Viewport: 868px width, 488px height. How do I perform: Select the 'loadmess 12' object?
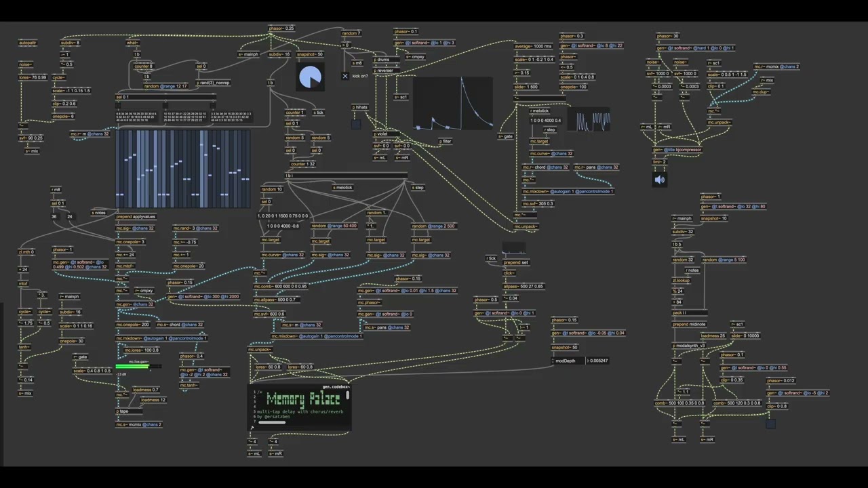point(153,400)
